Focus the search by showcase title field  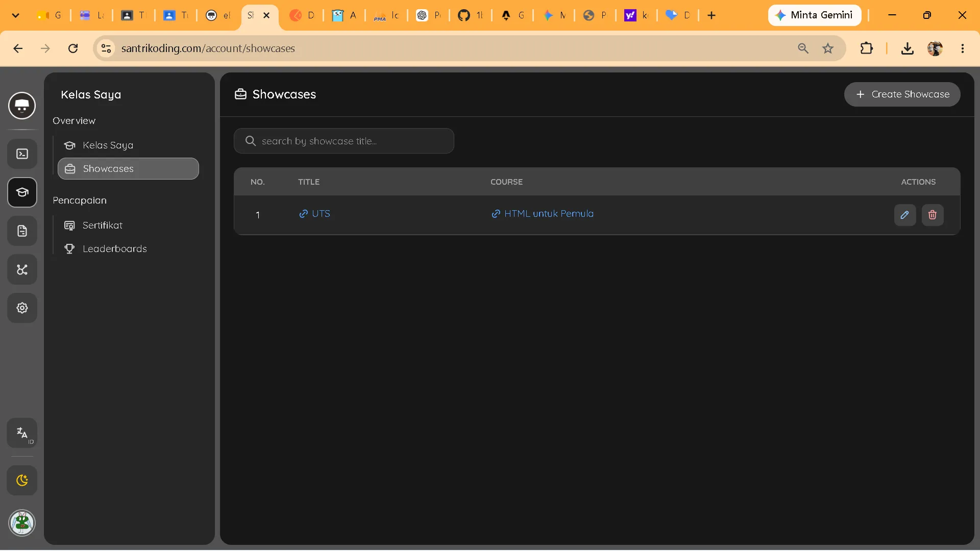click(344, 141)
